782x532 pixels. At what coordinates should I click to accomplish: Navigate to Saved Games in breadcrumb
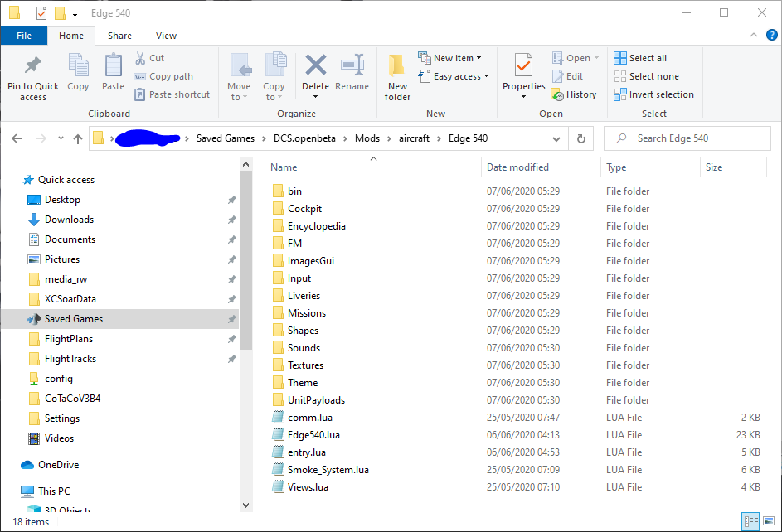click(226, 138)
